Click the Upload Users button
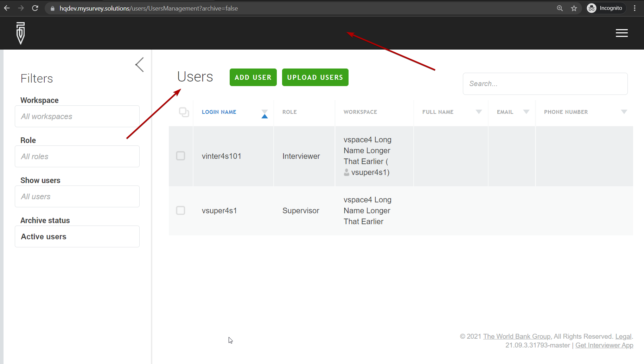 pos(315,77)
